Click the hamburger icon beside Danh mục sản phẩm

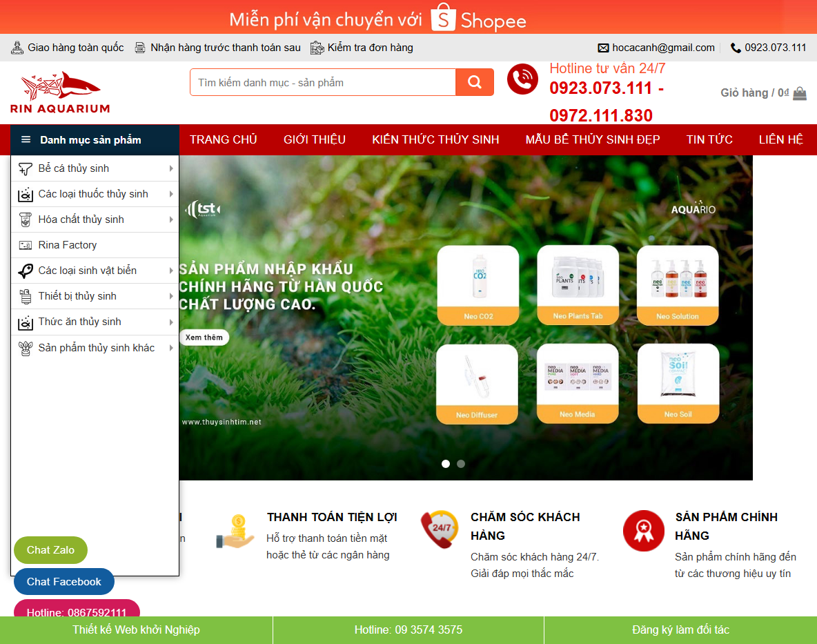point(25,139)
